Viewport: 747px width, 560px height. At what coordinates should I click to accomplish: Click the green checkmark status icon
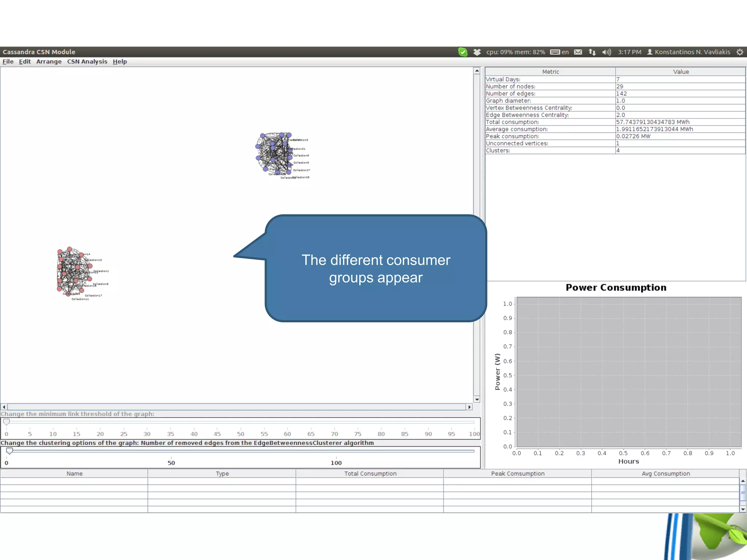coord(462,52)
